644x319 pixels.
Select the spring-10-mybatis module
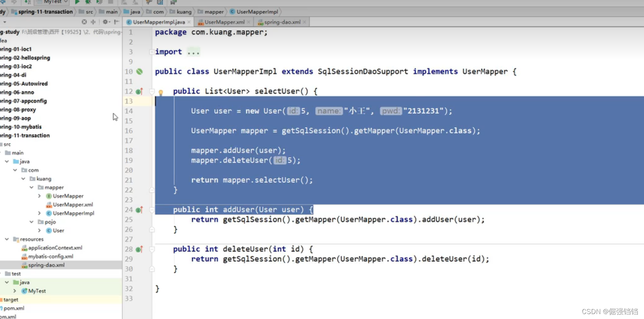(21, 127)
